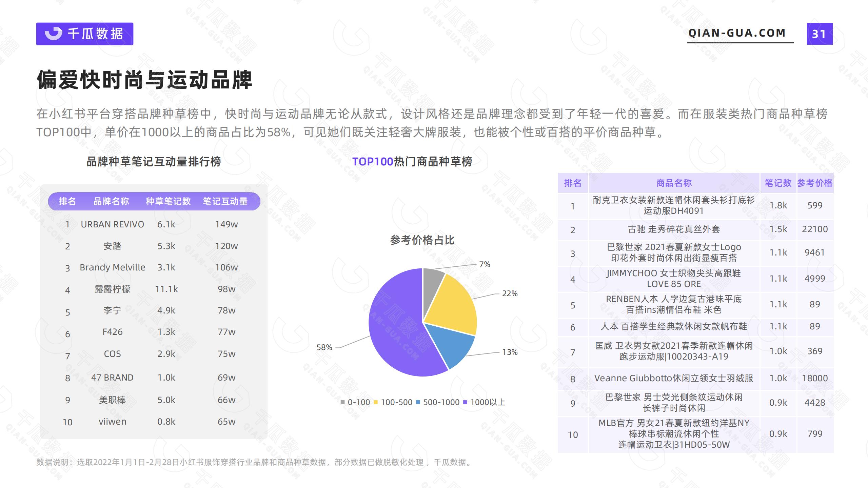Select the URBAN REVIVO brand row
The image size is (868, 488).
click(112, 224)
